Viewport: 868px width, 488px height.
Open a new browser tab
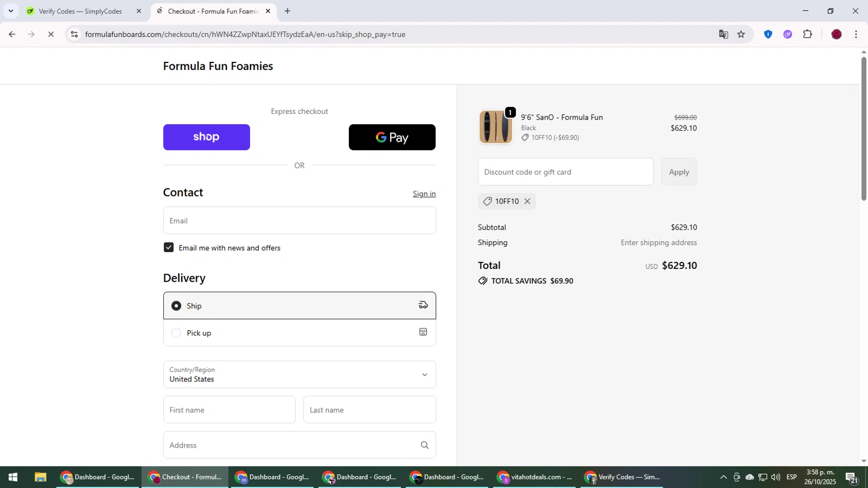click(288, 11)
